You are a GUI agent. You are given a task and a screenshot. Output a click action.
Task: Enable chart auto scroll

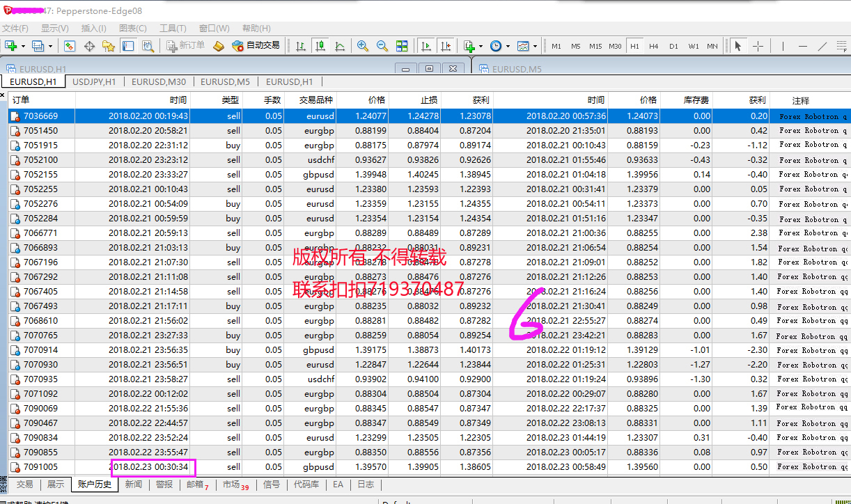[425, 46]
